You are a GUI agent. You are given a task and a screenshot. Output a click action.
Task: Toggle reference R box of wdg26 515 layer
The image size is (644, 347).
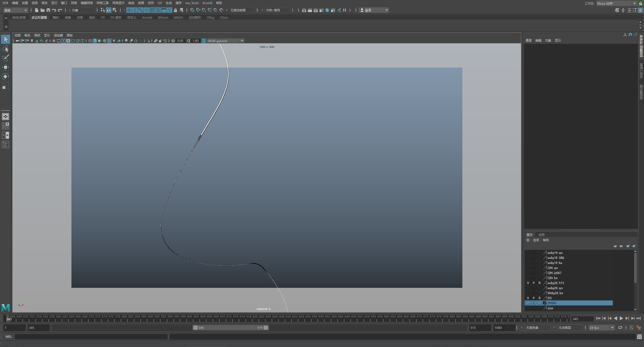coord(540,283)
